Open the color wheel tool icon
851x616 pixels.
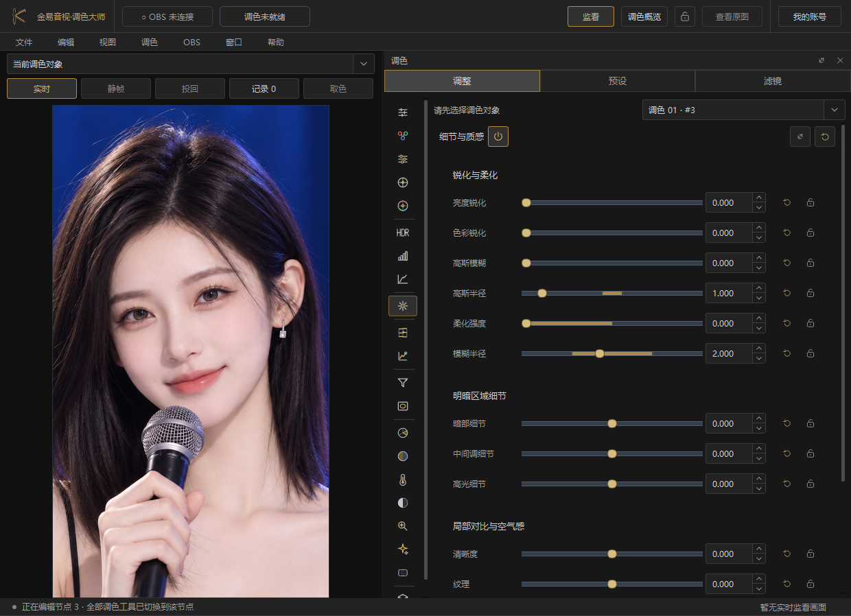[x=403, y=206]
